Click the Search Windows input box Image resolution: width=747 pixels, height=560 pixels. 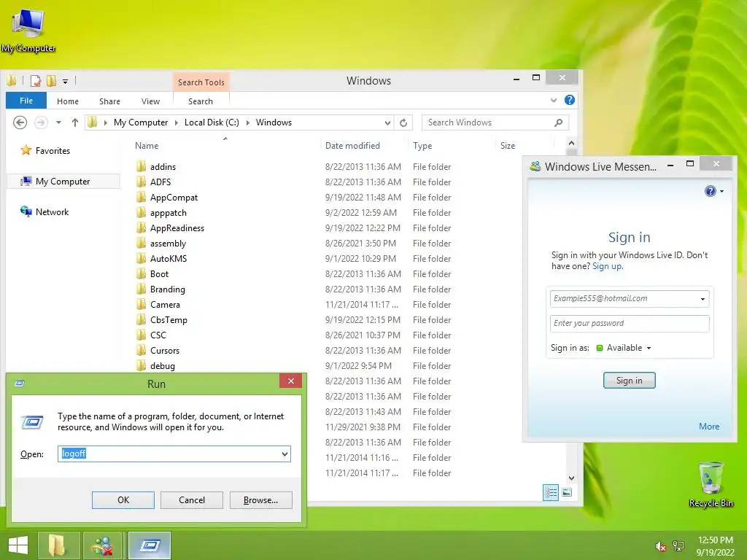pos(495,122)
